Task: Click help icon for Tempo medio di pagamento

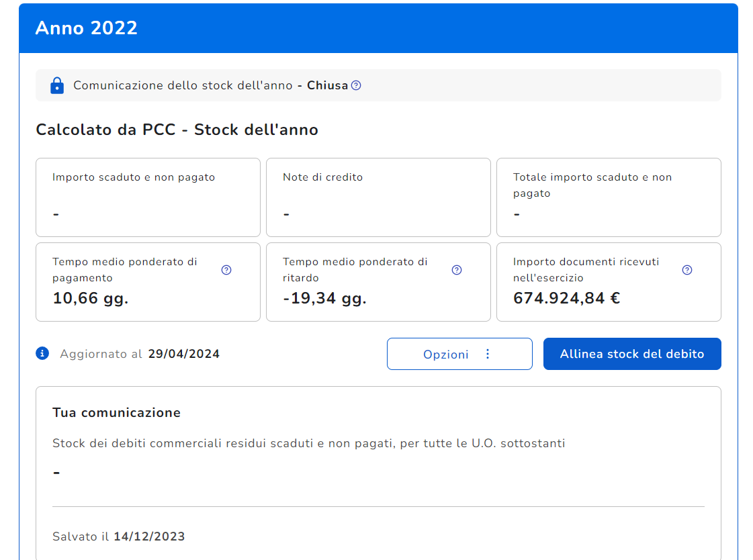Action: pyautogui.click(x=226, y=270)
